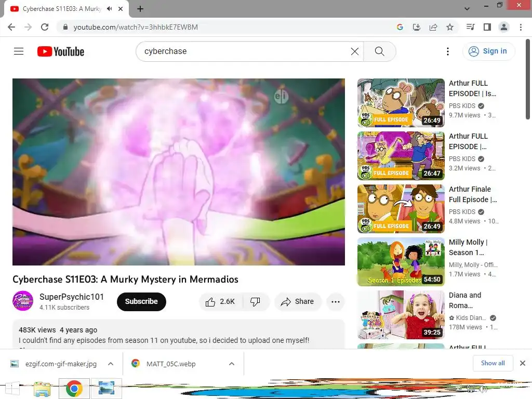Share this page from the address bar

[433, 27]
